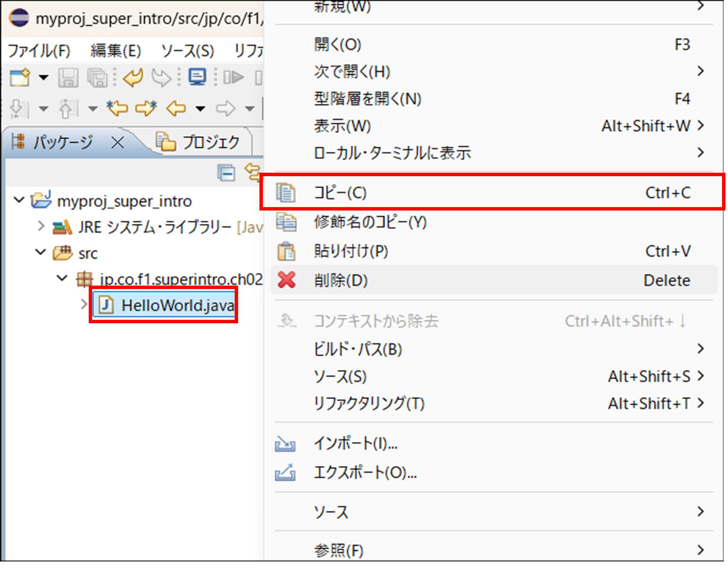Select 貼り付け(P) context menu entry

point(351,251)
